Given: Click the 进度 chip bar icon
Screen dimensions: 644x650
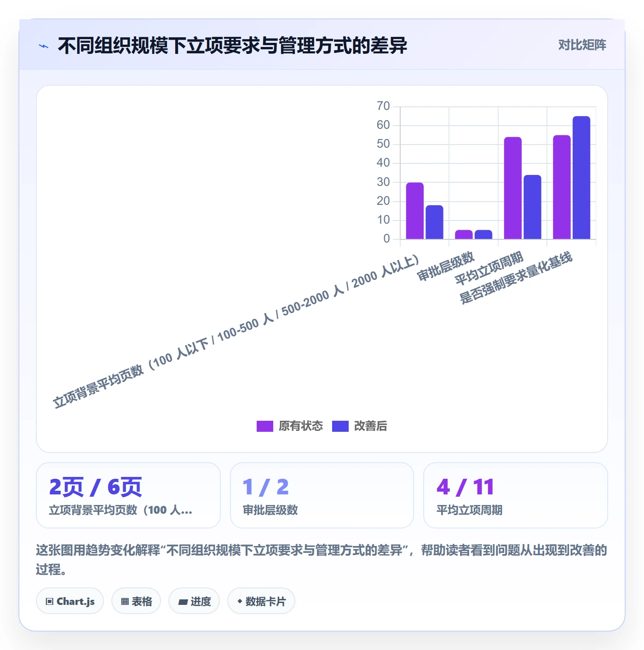Looking at the screenshot, I should (x=183, y=602).
